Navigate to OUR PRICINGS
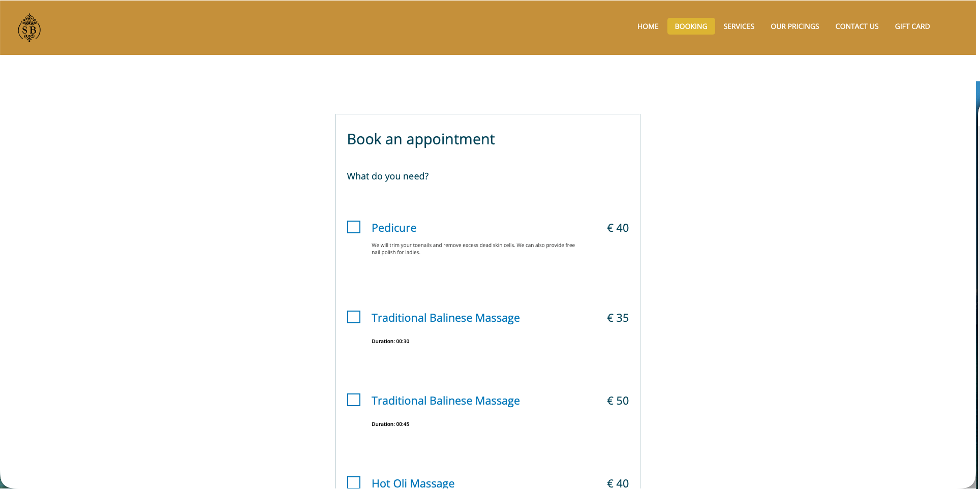Viewport: 980px width, 489px height. (794, 26)
